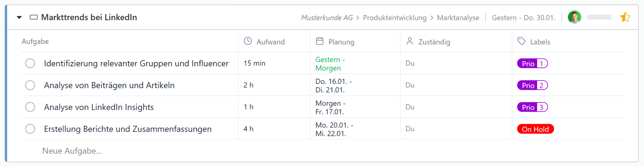The image size is (644, 167).
Task: Check off 'Analyse von Beiträgen und Artikeln'
Action: [x=30, y=85]
